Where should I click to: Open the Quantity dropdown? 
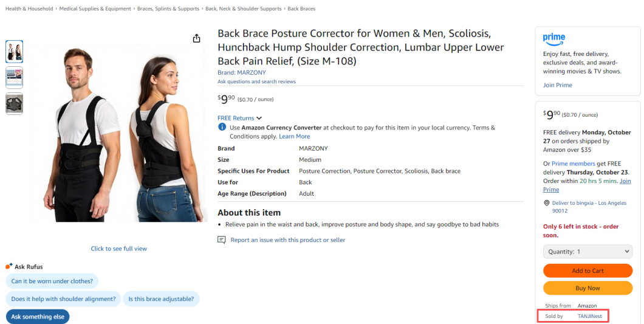tap(587, 252)
